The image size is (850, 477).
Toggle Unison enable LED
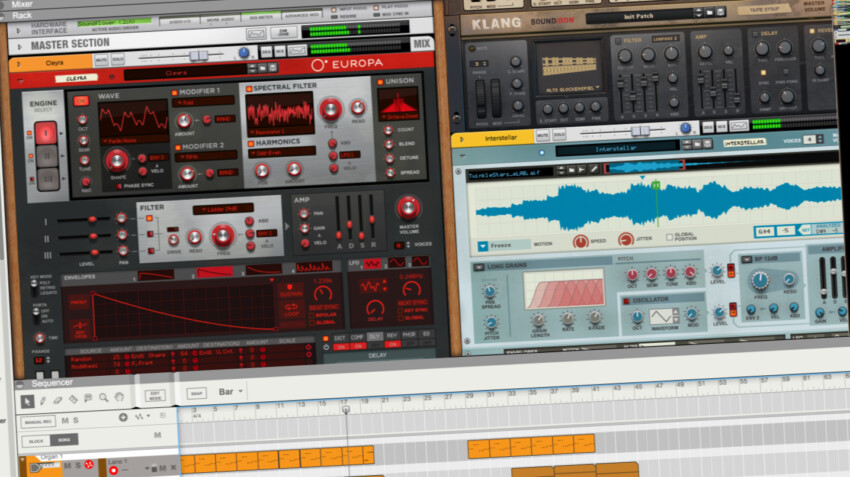380,82
